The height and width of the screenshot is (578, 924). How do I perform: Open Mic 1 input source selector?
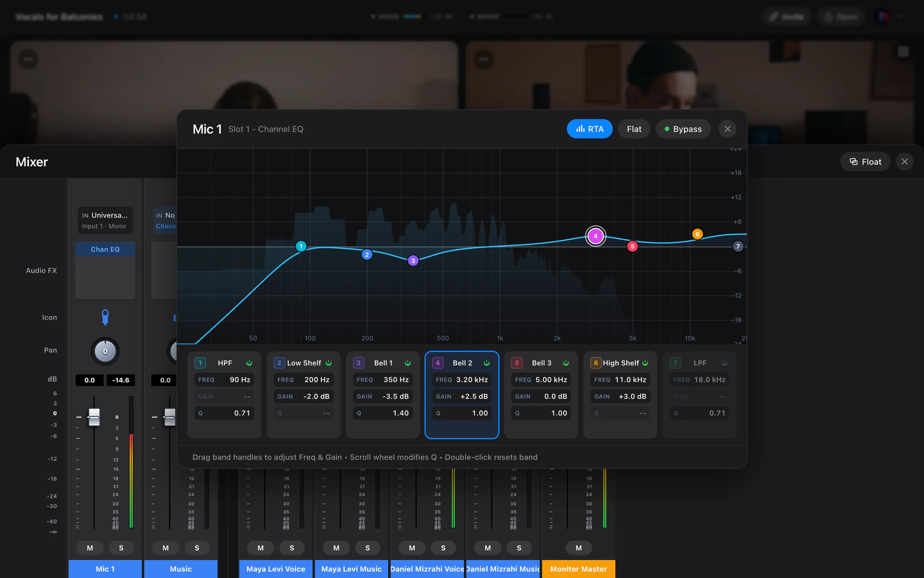click(105, 220)
